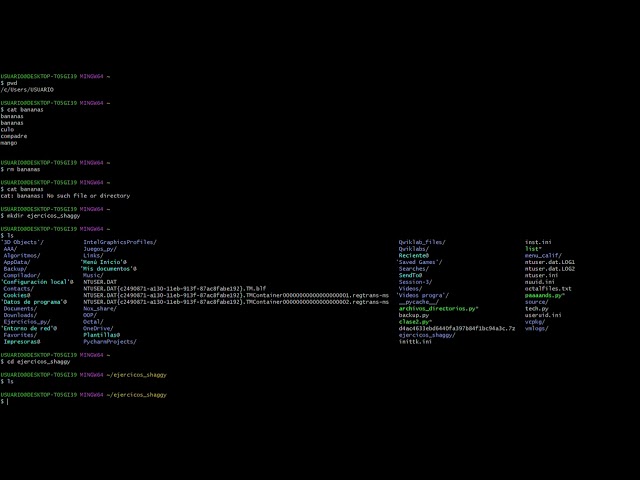Click the __pycache__/ directory
Image resolution: width=640 pixels, height=480 pixels.
(419, 302)
